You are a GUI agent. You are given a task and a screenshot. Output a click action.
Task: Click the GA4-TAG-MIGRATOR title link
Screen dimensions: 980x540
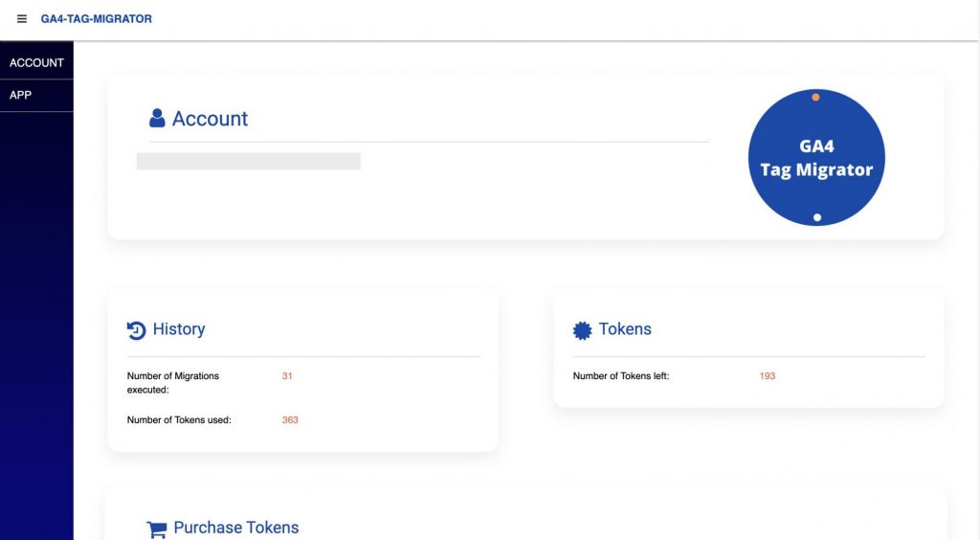click(x=97, y=19)
